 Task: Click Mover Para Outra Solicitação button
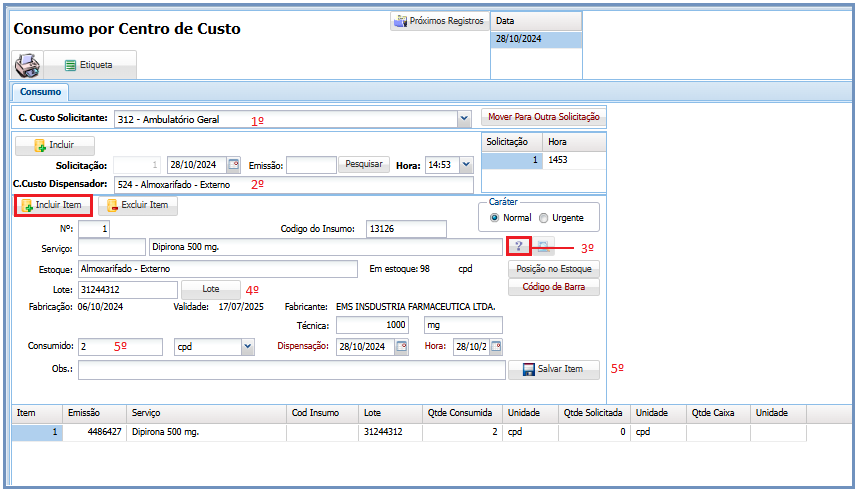click(543, 117)
